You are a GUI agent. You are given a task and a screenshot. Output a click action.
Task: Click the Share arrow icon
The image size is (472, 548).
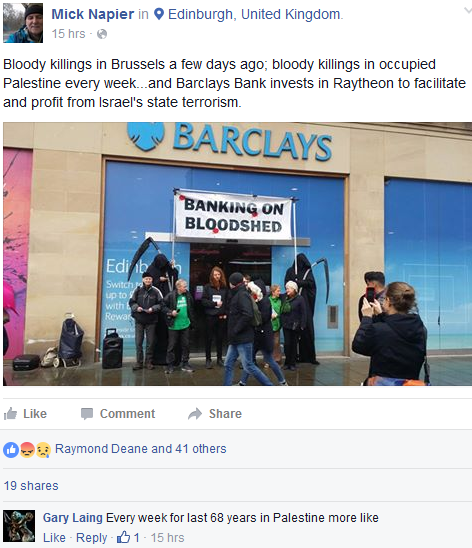(195, 414)
